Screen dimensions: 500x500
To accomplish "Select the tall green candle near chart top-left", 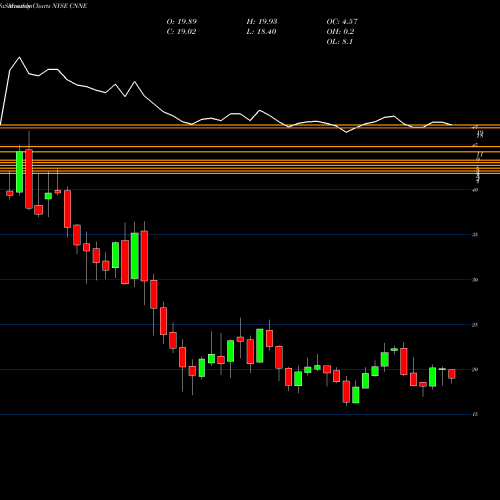I will pyautogui.click(x=20, y=172).
